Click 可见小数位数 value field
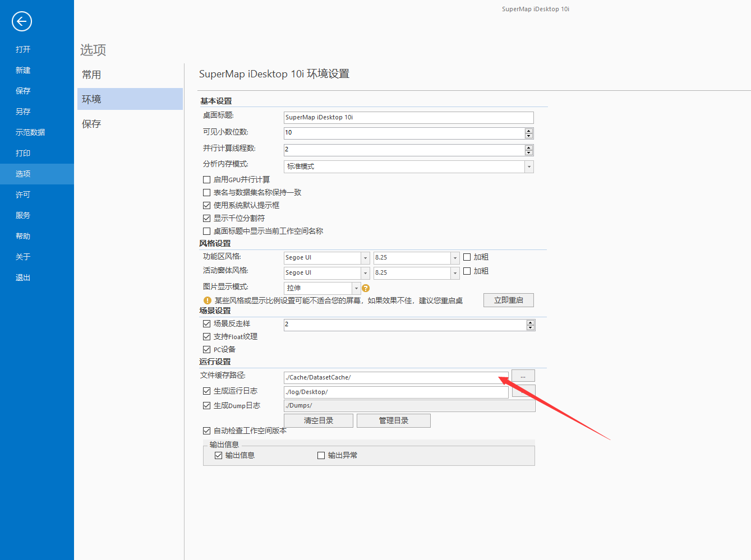 pos(404,133)
